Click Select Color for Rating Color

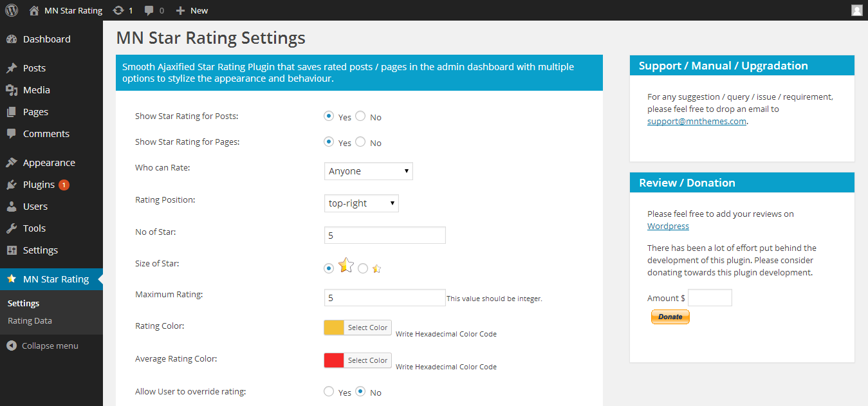pyautogui.click(x=367, y=328)
